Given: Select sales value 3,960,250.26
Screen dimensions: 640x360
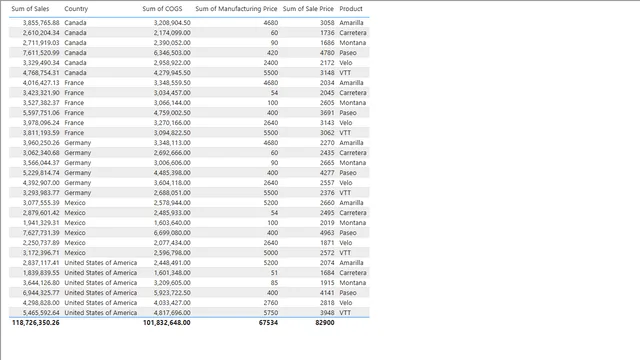Looking at the screenshot, I should pos(41,143).
